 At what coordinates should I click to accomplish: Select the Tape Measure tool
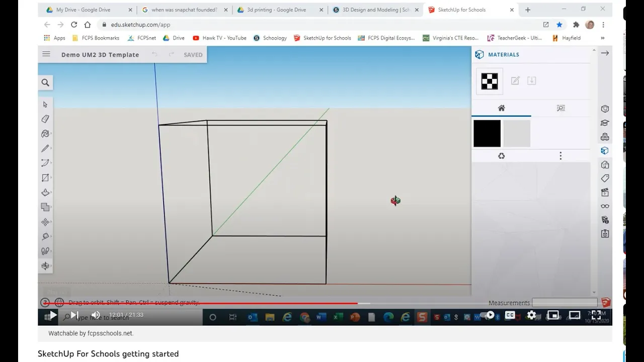(x=45, y=236)
